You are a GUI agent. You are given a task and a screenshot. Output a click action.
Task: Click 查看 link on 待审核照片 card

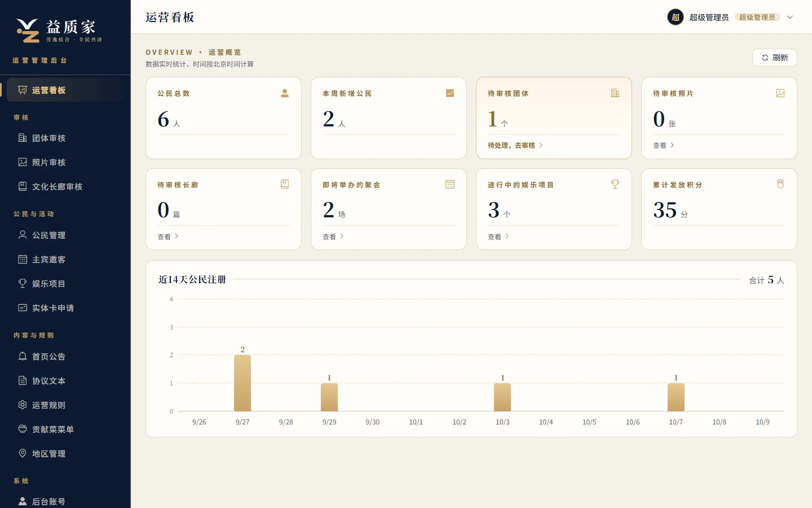[x=664, y=146]
